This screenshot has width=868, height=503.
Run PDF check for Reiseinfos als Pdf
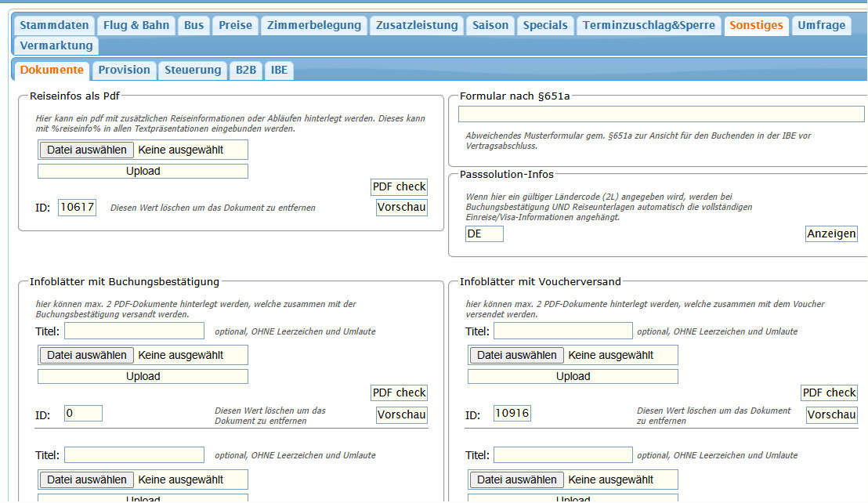coord(399,186)
